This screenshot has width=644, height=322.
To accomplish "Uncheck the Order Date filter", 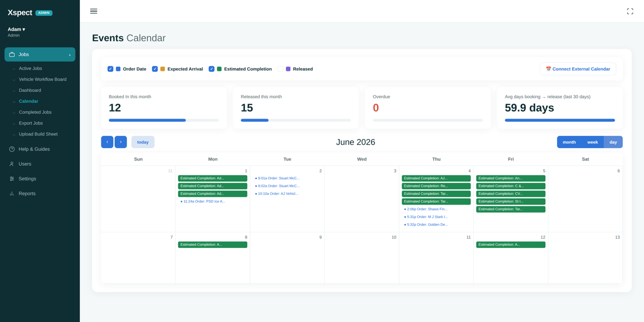I will [x=111, y=69].
